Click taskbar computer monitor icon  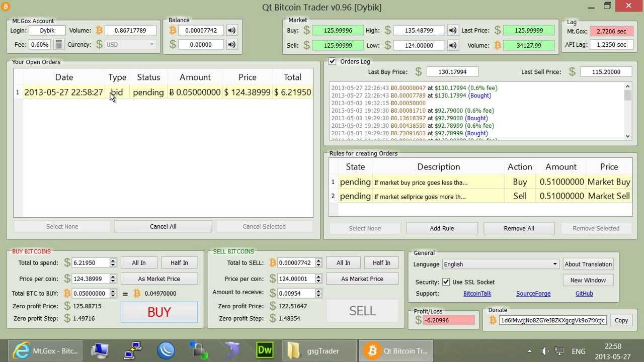100,351
